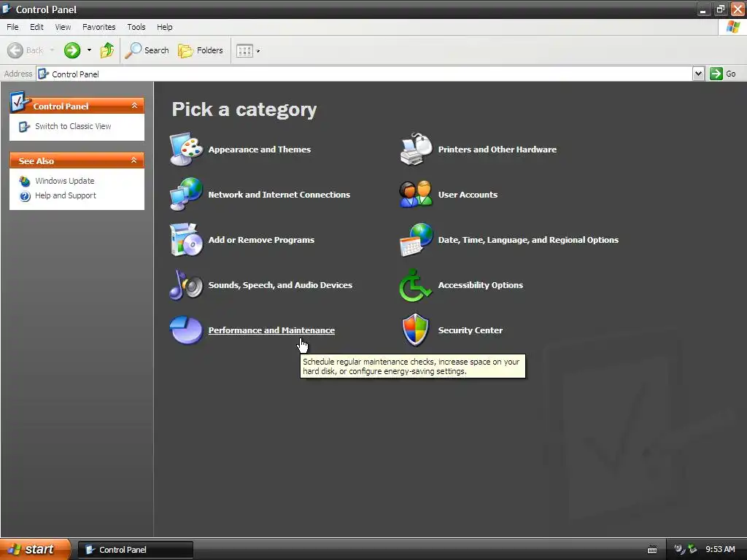The height and width of the screenshot is (560, 747).
Task: Click the Sounds, Speech, and Audio Devices link
Action: click(280, 285)
